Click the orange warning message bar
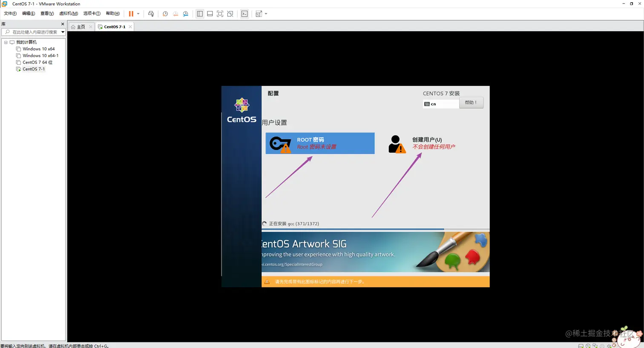The height and width of the screenshot is (348, 644). click(375, 282)
